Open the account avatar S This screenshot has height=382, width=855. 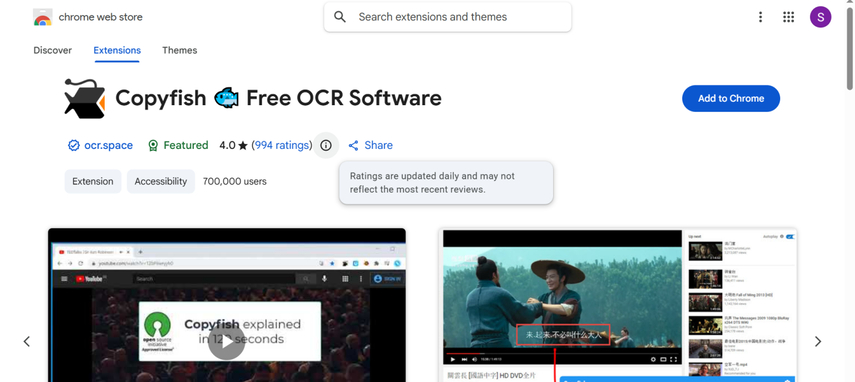coord(820,17)
